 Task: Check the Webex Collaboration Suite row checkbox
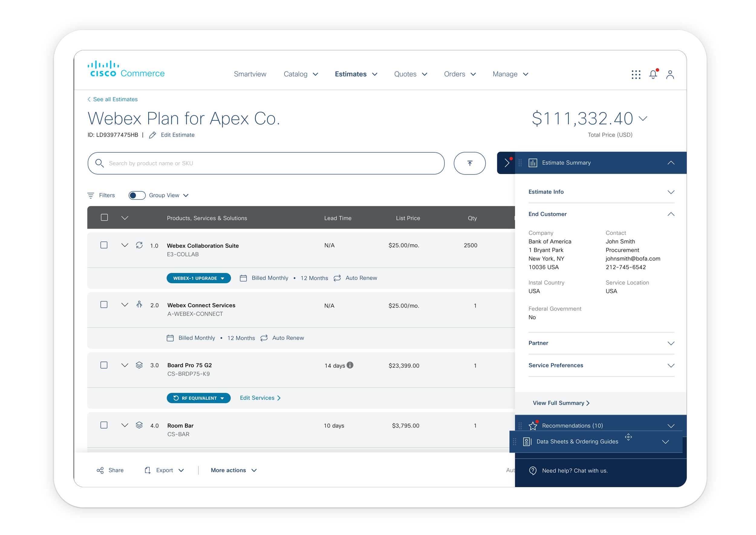pyautogui.click(x=104, y=245)
